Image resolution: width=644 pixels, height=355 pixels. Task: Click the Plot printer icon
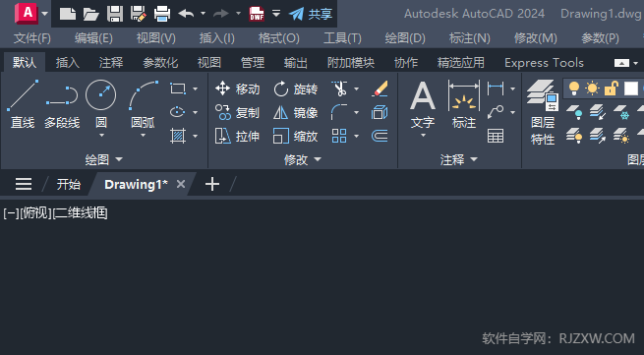pyautogui.click(x=162, y=14)
